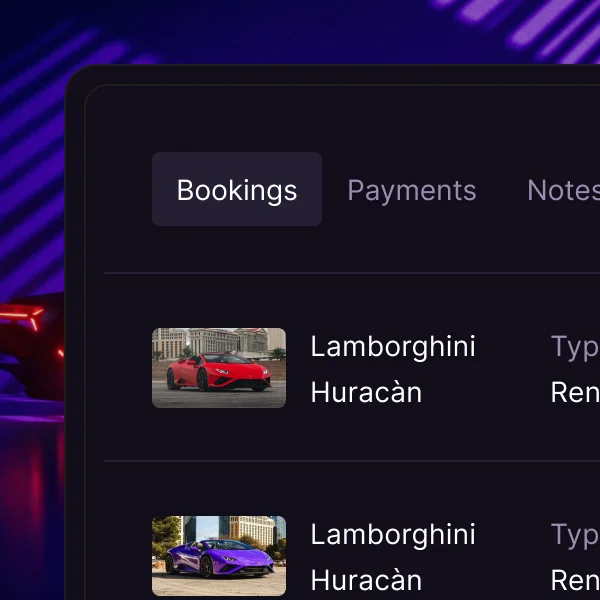Image resolution: width=600 pixels, height=600 pixels.
Task: Select the type value in the red car row
Action: tap(575, 393)
